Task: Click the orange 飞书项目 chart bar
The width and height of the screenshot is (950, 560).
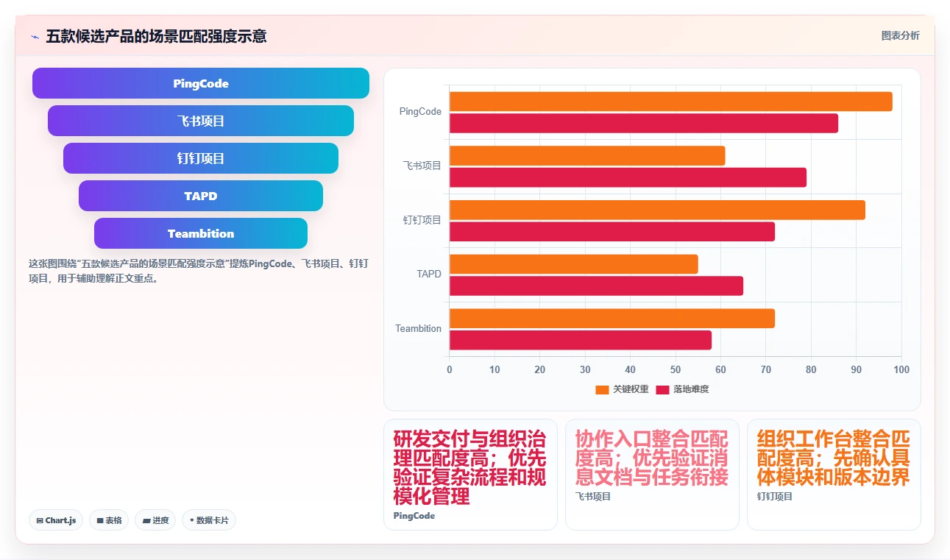Action: (x=587, y=156)
